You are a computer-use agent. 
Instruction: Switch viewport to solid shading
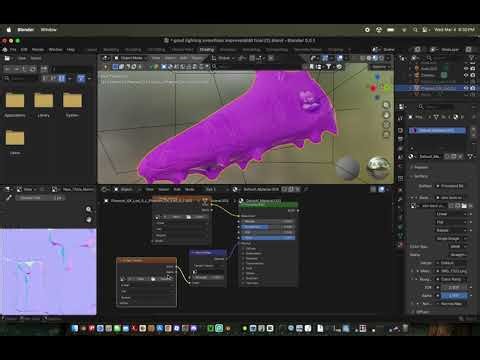coord(369,58)
